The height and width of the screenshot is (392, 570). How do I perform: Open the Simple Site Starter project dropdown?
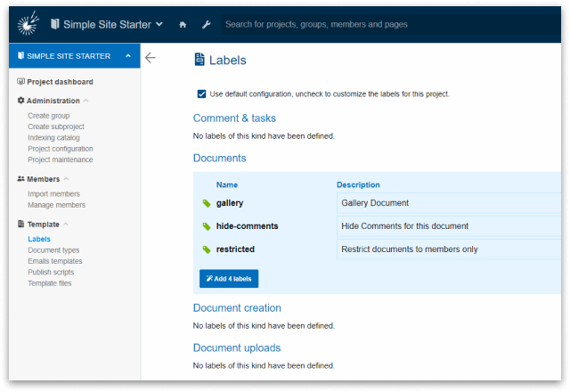coord(107,24)
